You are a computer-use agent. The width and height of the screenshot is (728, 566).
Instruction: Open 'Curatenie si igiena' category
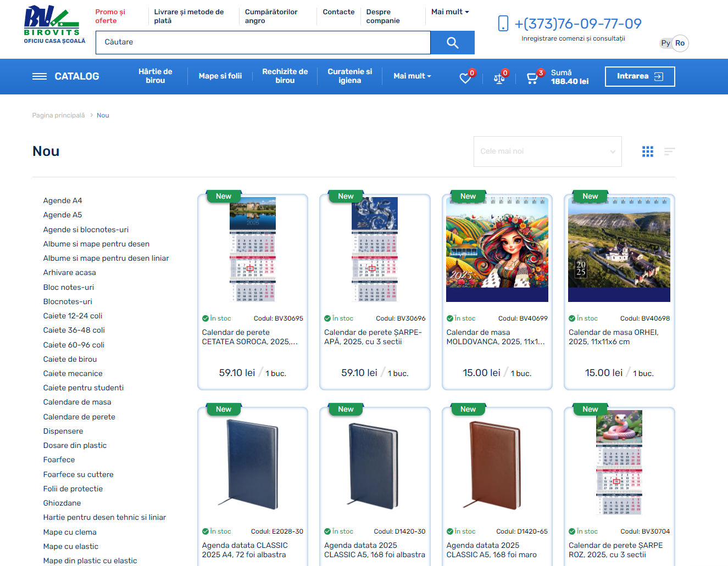350,76
